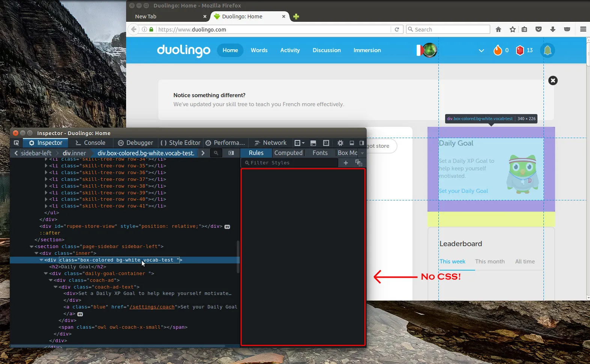Open a new Firefox tab with plus
Viewport: 590px width, 364px height.
[x=296, y=17]
